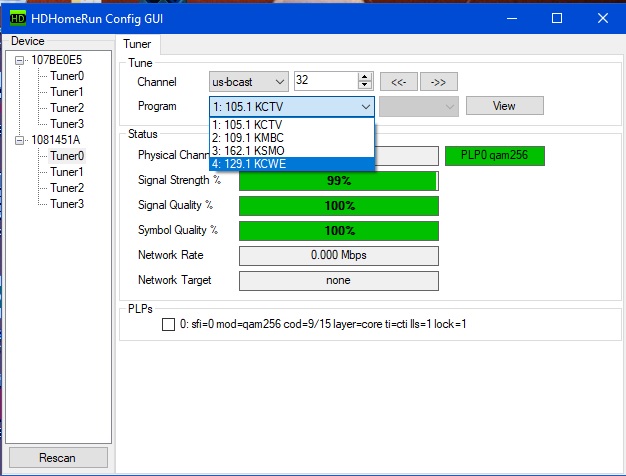Select Tuner2 under device 1081451A
Viewport: 626px width, 476px height.
(x=67, y=188)
